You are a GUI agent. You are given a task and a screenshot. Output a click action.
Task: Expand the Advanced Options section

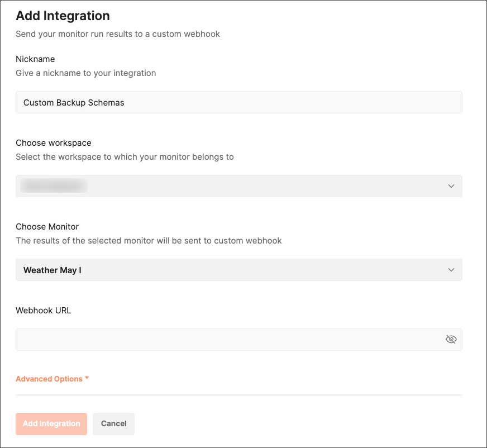pos(49,379)
